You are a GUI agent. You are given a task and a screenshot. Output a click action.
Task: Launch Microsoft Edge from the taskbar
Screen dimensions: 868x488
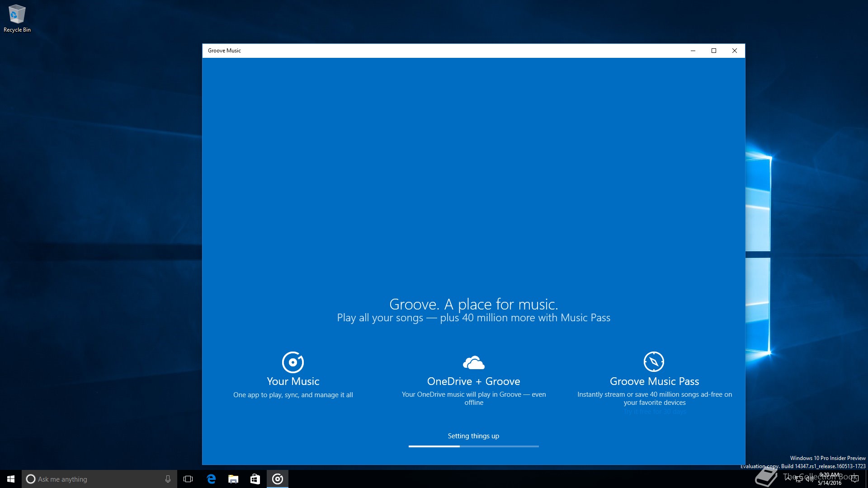pyautogui.click(x=211, y=479)
